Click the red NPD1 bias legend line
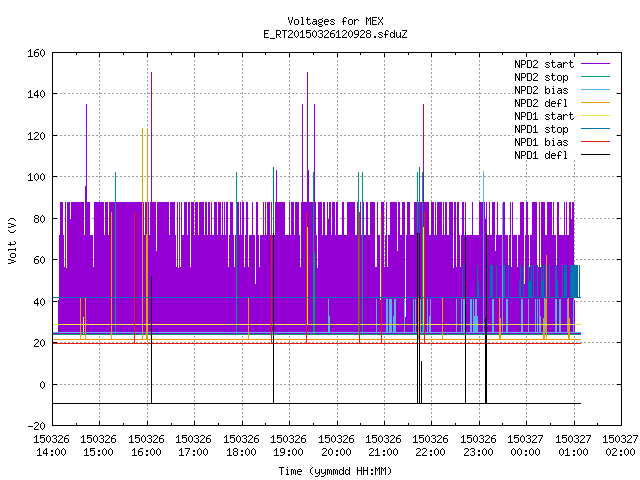The width and height of the screenshot is (640, 480). [x=595, y=142]
